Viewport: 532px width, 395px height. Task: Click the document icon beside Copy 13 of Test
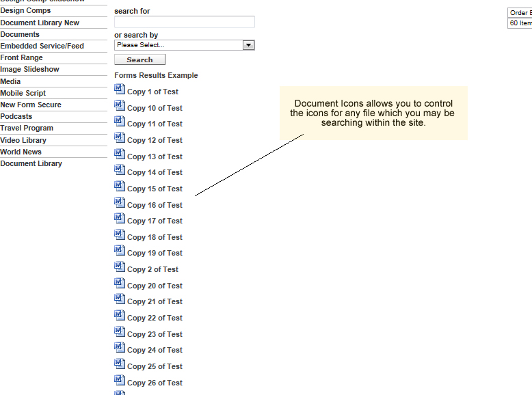click(120, 154)
